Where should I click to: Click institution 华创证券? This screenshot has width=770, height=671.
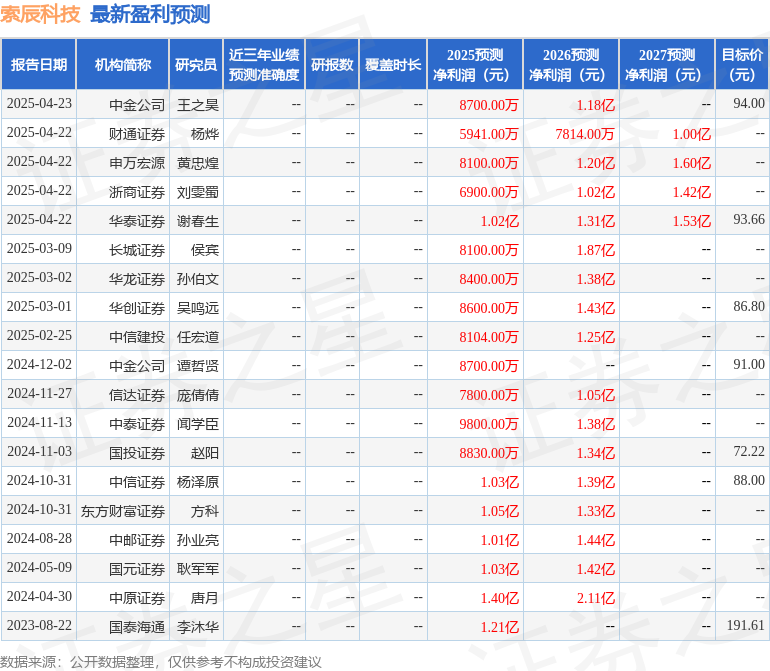pyautogui.click(x=137, y=308)
